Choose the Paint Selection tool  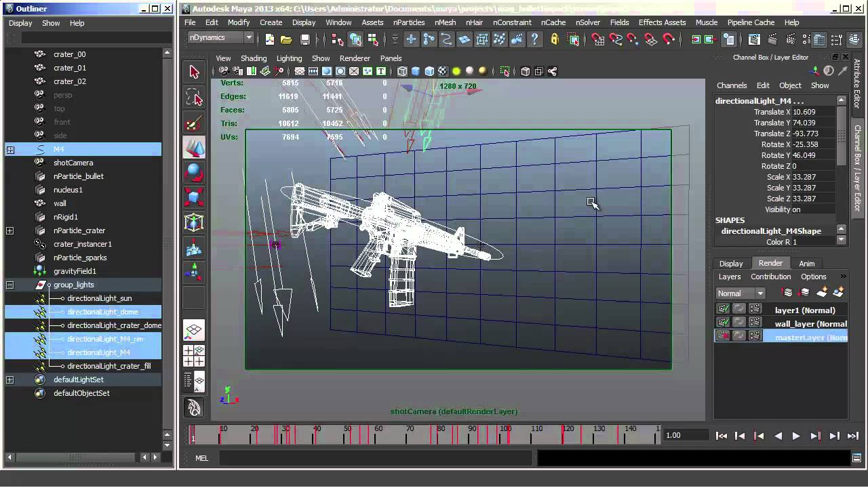[x=194, y=123]
